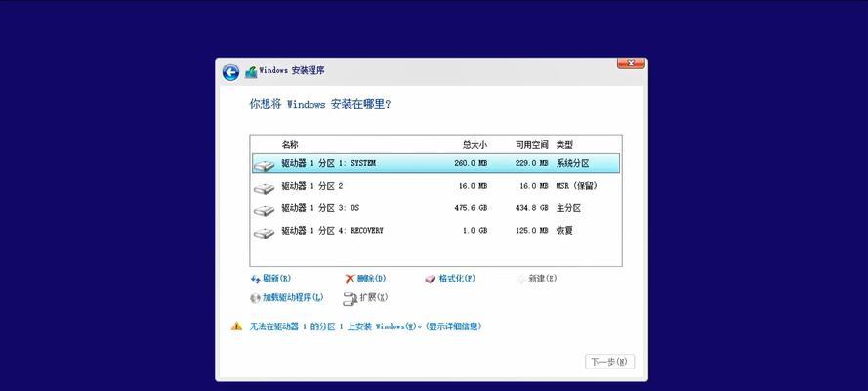Viewport: 868px width, 391px height.
Task: Click the refresh arrows icon
Action: coord(255,280)
